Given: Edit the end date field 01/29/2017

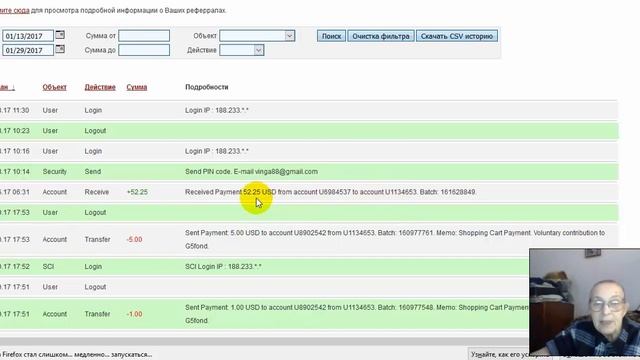Looking at the screenshot, I should pos(28,50).
